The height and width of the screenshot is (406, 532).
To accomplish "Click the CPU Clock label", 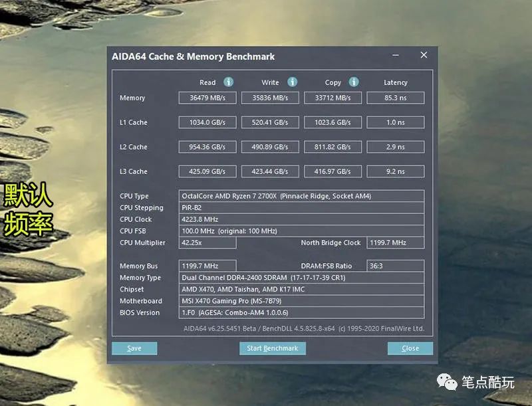I will pos(136,219).
